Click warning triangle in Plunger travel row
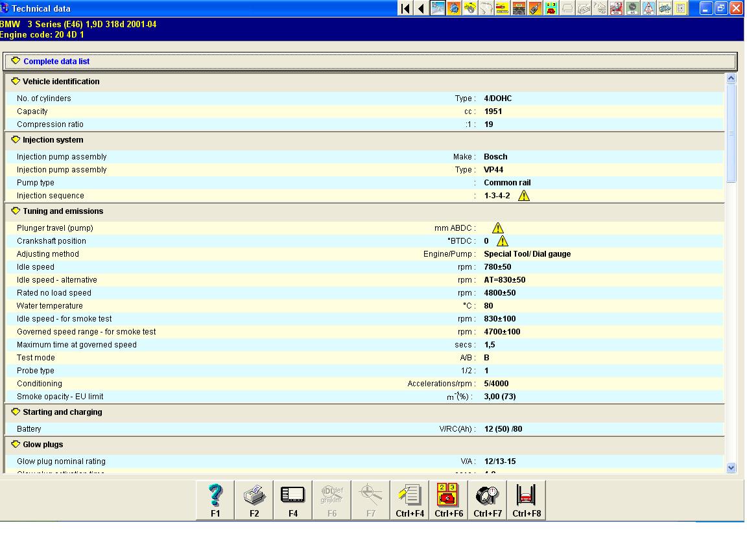Image resolution: width=747 pixels, height=560 pixels. 498,228
